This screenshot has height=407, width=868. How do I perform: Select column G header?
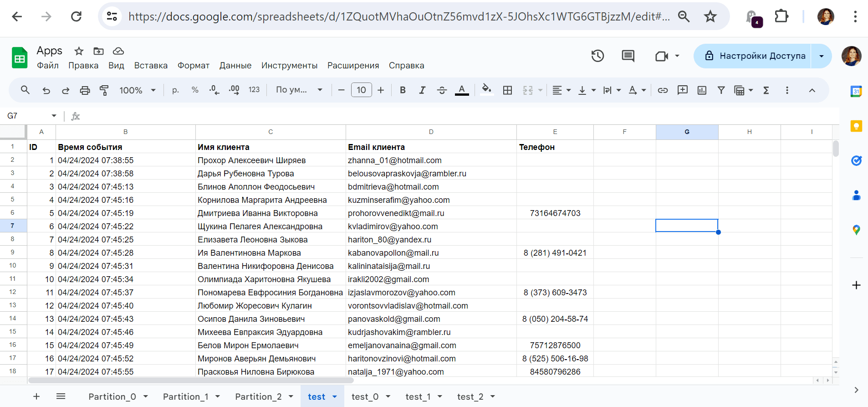687,132
